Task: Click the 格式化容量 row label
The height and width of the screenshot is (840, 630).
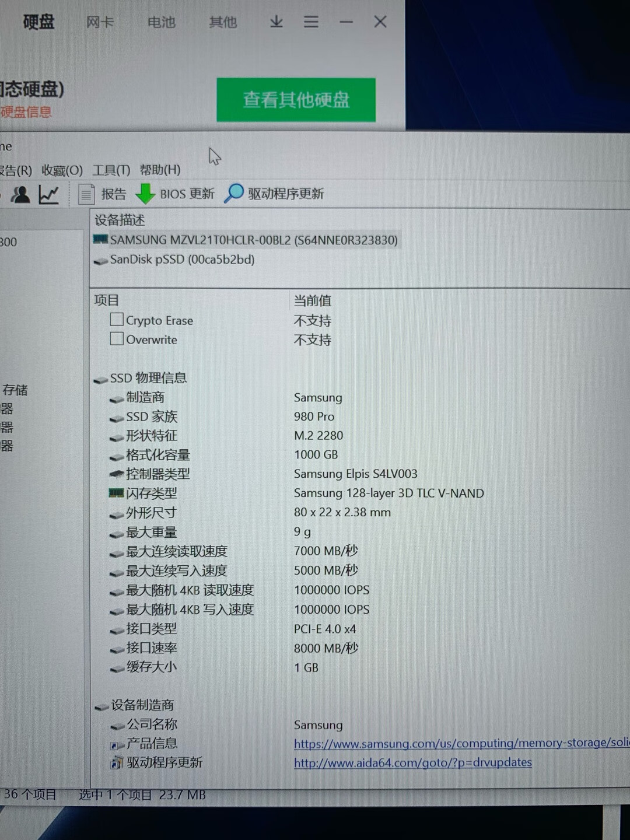Action: 158,455
